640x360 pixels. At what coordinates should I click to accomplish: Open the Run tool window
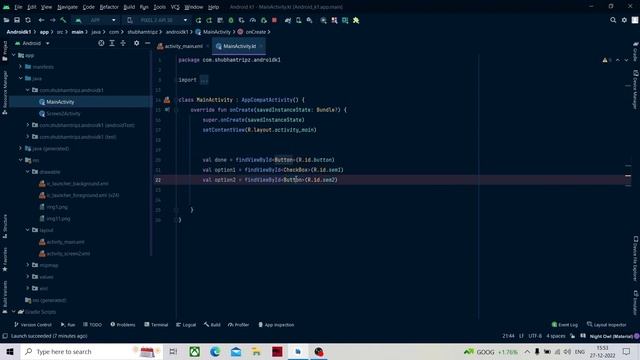(x=68, y=325)
